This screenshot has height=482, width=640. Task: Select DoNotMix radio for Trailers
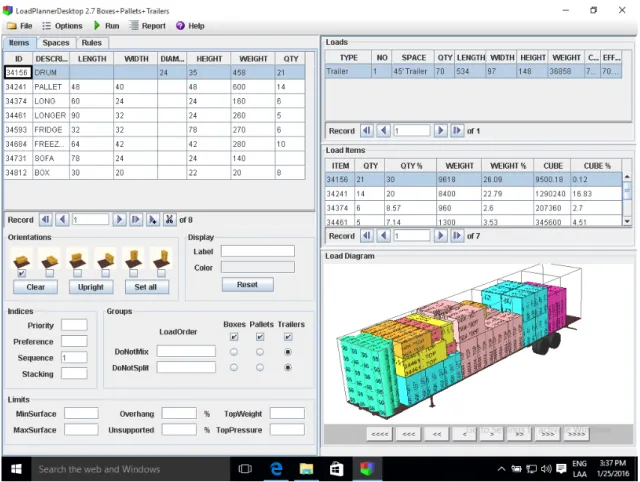click(288, 351)
